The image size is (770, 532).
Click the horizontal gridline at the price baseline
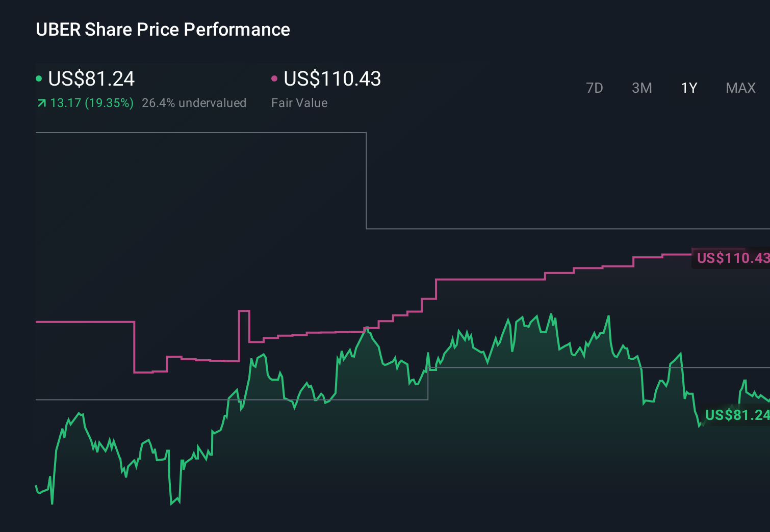coord(204,400)
